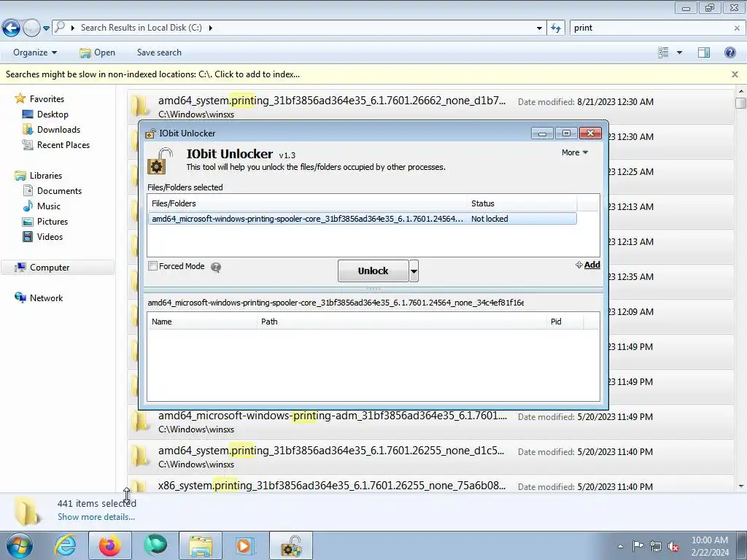Click the Forward navigation arrow in Explorer
Image resolution: width=747 pixels, height=560 pixels.
pos(31,28)
